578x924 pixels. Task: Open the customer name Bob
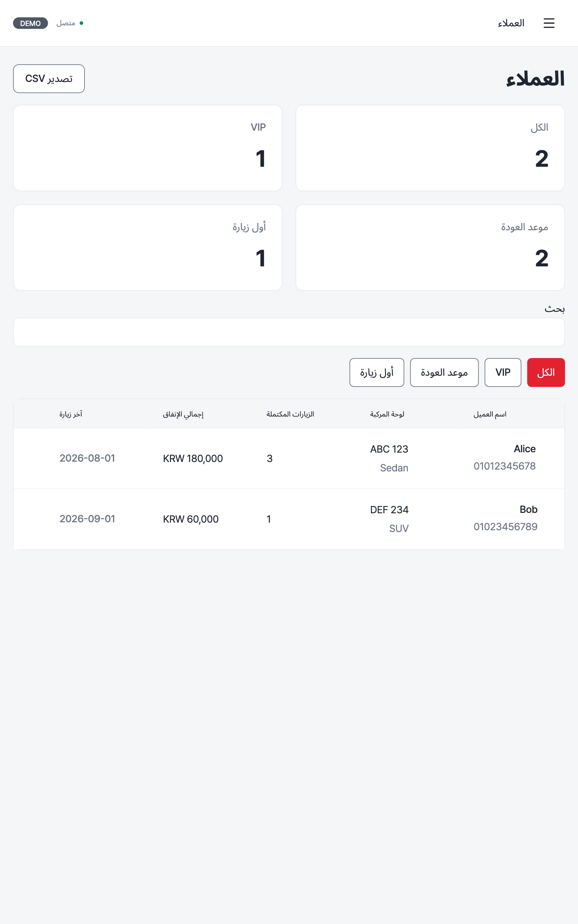(x=528, y=510)
